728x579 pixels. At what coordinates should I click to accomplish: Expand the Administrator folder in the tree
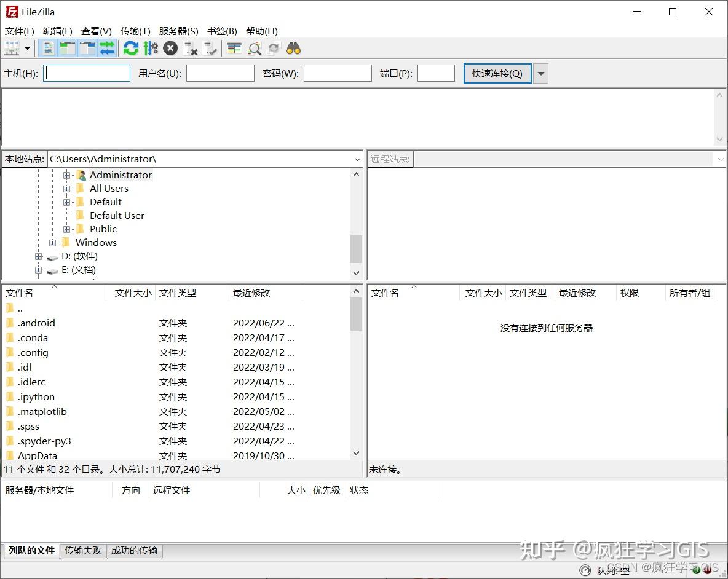[x=68, y=175]
